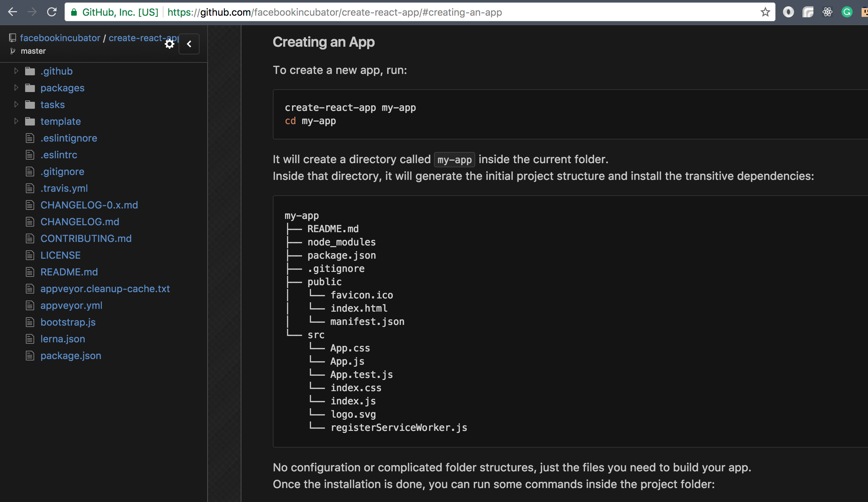The image size is (868, 502).
Task: Click the browser address bar URL
Action: [335, 12]
